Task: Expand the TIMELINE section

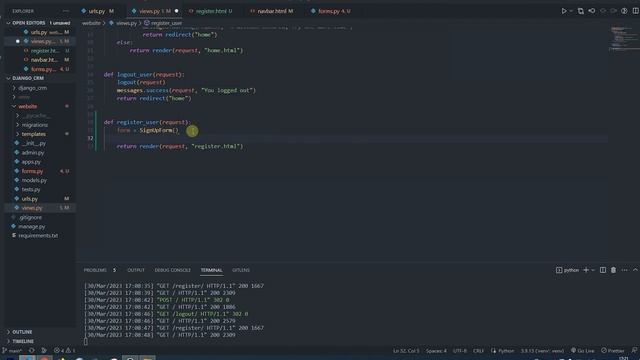Action: coord(23,341)
